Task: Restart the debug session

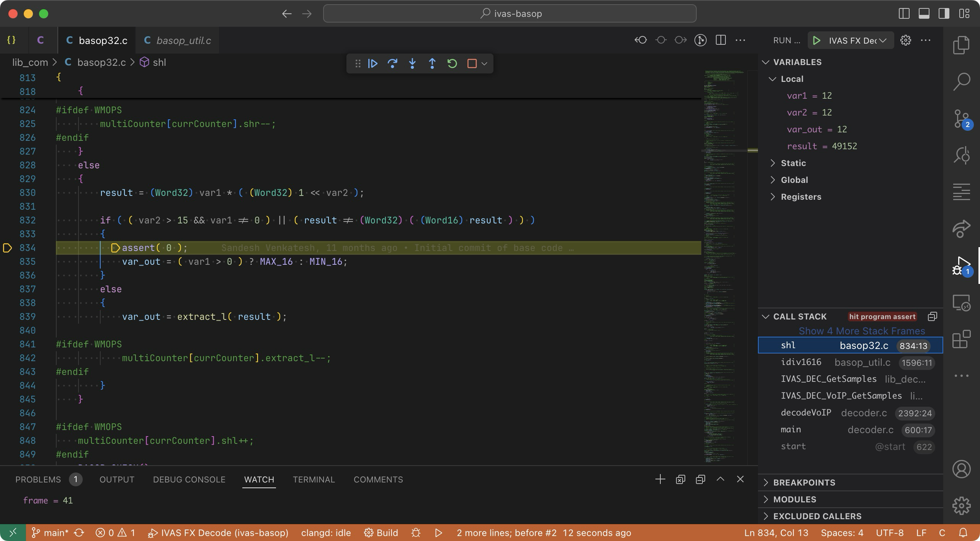Action: tap(452, 64)
